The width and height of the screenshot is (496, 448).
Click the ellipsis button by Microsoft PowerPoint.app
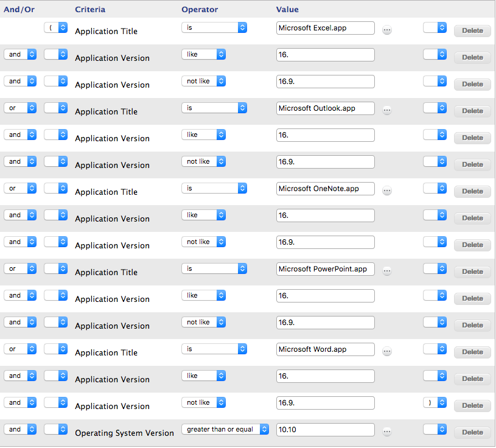click(x=387, y=271)
